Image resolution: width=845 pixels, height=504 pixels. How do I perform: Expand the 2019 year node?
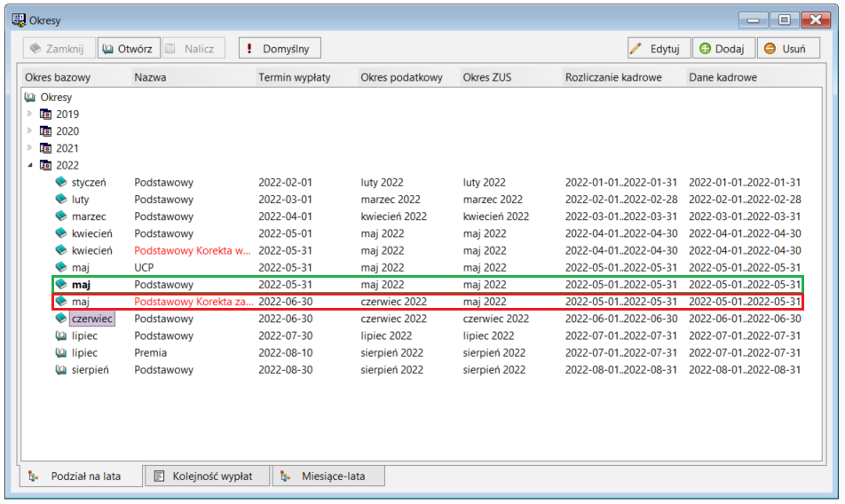point(29,114)
